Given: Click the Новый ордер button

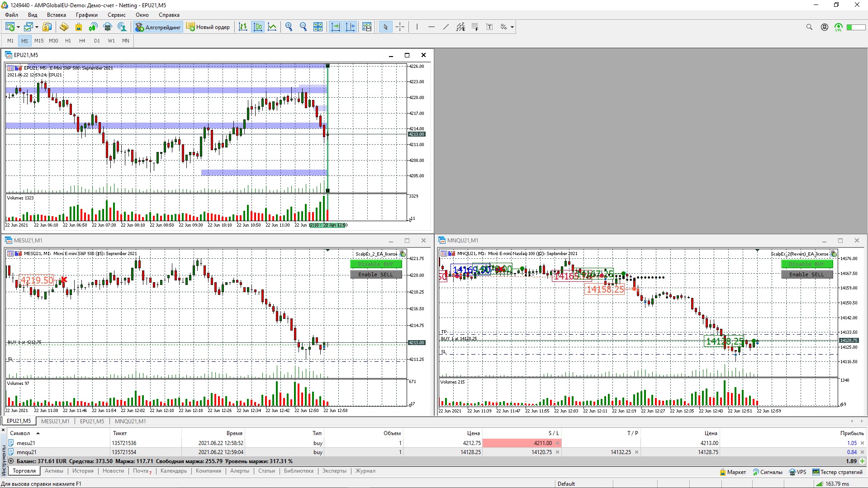Looking at the screenshot, I should click(208, 27).
